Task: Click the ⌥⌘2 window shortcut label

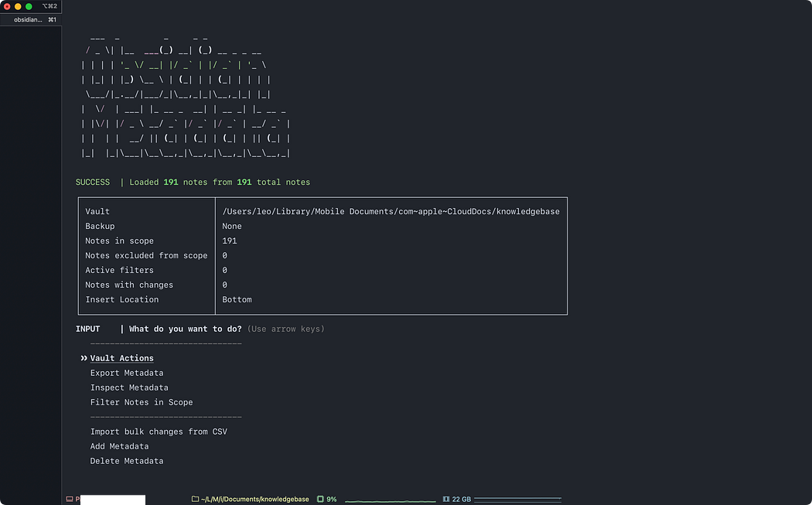Action: [x=49, y=6]
